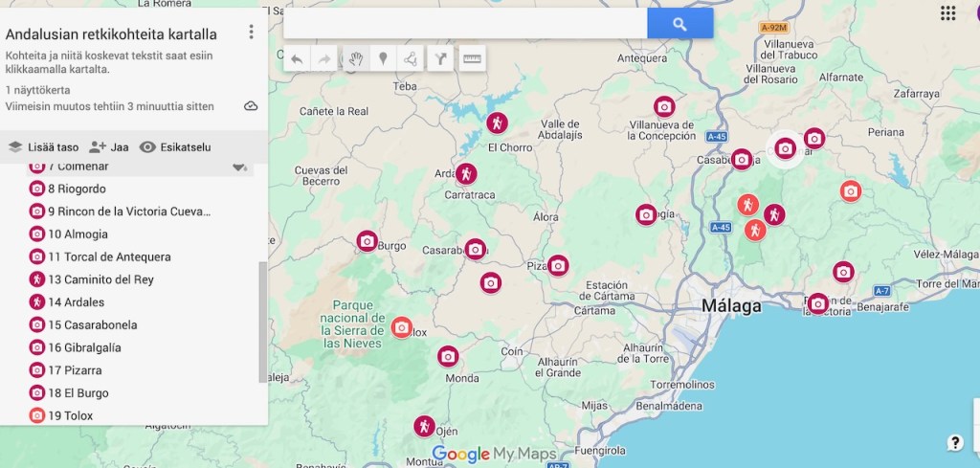
Task: Choose the draw line tool
Action: tap(411, 59)
